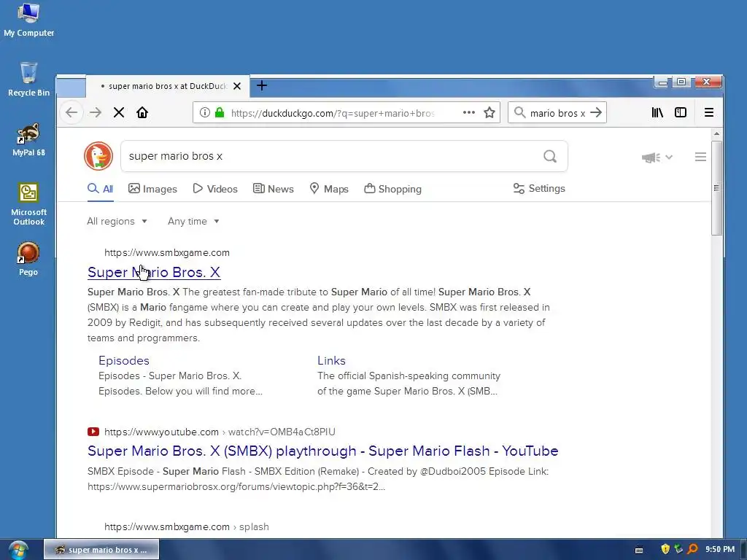Switch to the Maps results tab
The height and width of the screenshot is (560, 747).
329,189
